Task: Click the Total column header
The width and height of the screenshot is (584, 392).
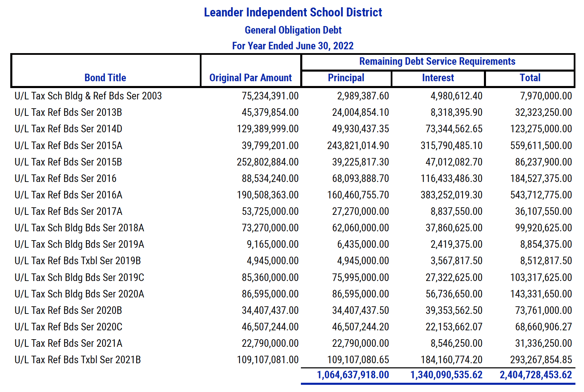Action: point(530,78)
